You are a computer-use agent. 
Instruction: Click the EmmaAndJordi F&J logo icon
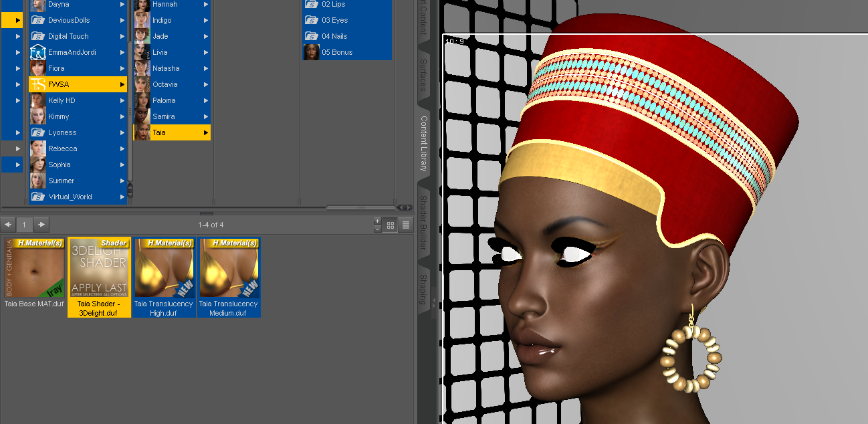coord(38,52)
